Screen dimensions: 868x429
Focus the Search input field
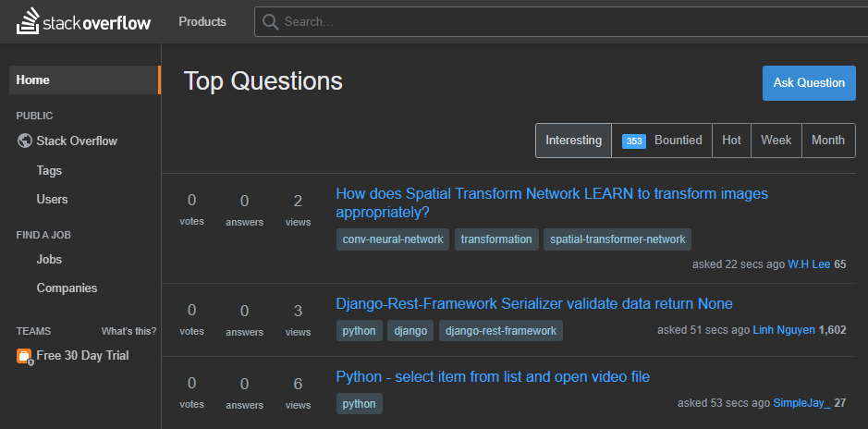pyautogui.click(x=555, y=21)
